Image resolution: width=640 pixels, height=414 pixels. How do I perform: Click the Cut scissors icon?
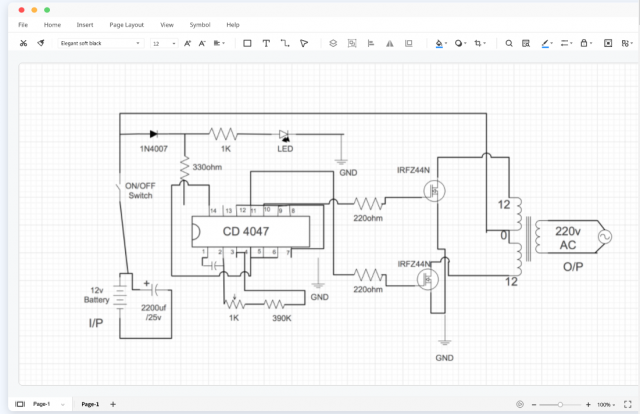(x=23, y=43)
